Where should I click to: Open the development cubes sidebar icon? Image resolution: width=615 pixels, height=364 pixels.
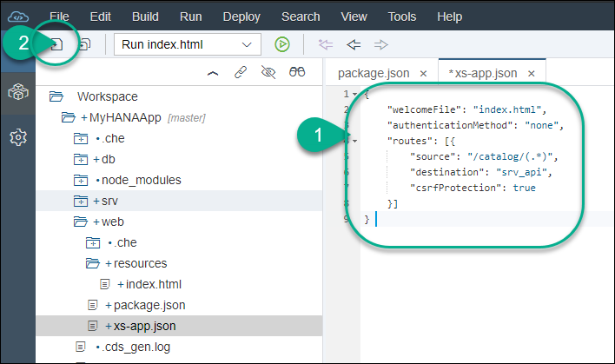[x=18, y=92]
